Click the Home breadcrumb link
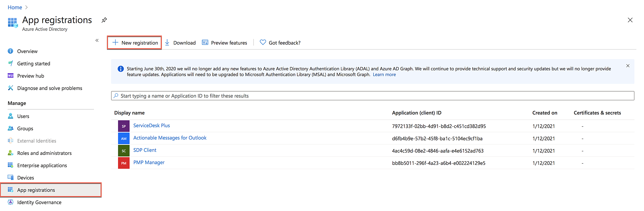This screenshot has height=211, width=644. (15, 7)
